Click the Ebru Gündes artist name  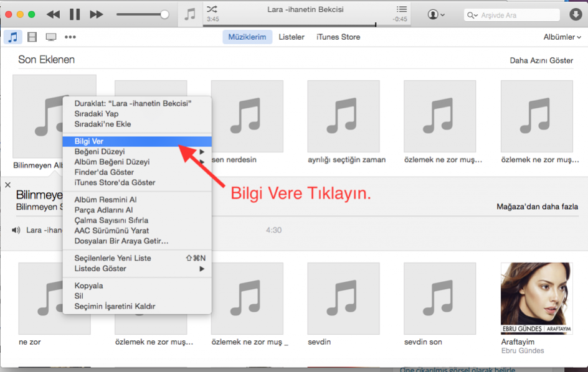523,351
